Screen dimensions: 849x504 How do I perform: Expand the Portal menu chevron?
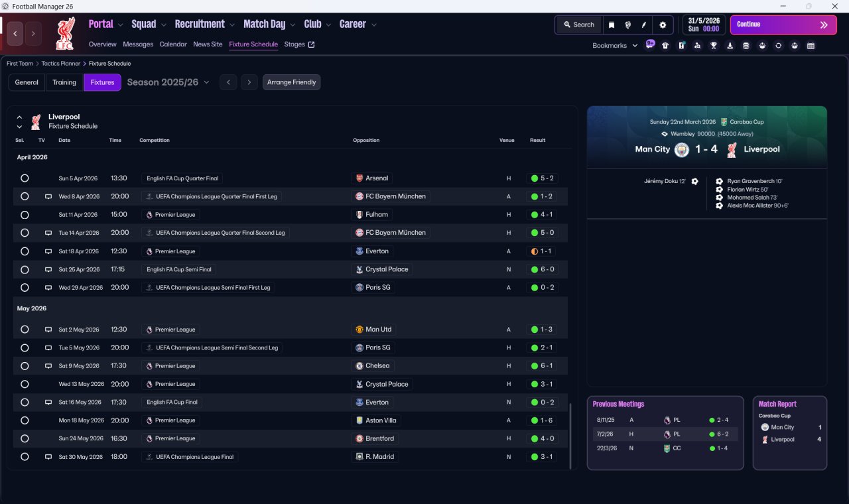120,25
